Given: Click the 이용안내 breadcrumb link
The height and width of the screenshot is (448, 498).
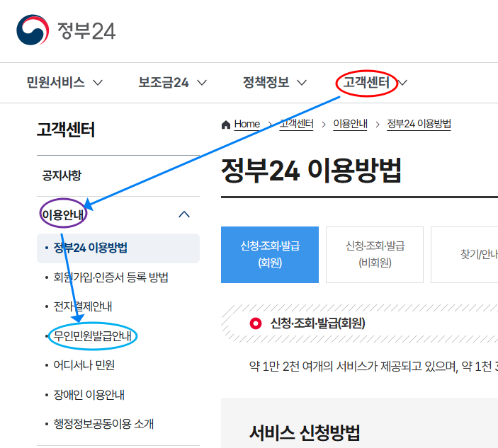Looking at the screenshot, I should tap(351, 124).
